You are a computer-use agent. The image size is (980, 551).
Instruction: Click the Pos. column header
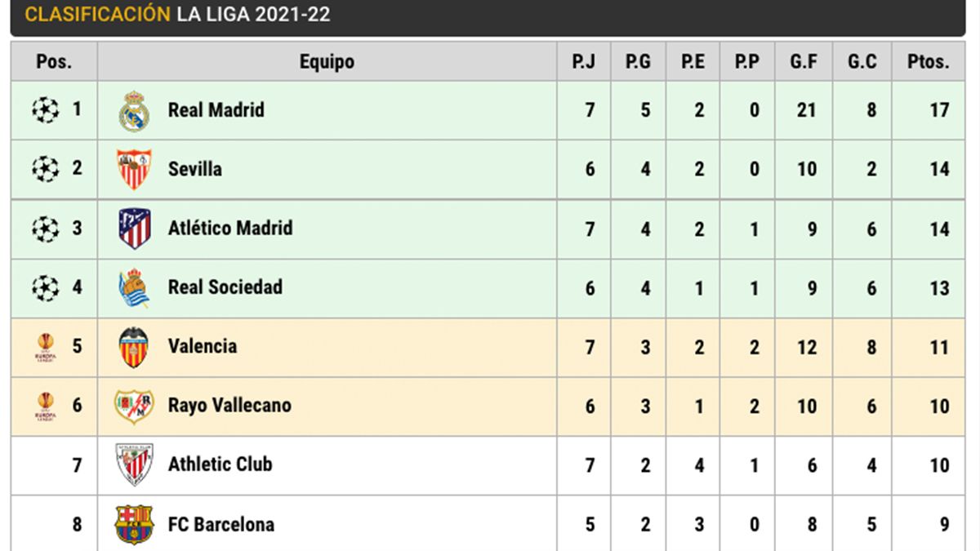coord(54,62)
